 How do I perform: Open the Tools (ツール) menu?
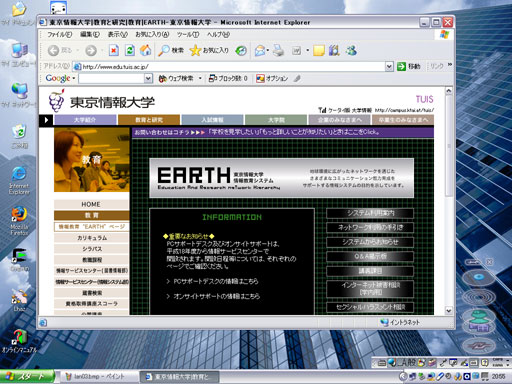[188, 34]
